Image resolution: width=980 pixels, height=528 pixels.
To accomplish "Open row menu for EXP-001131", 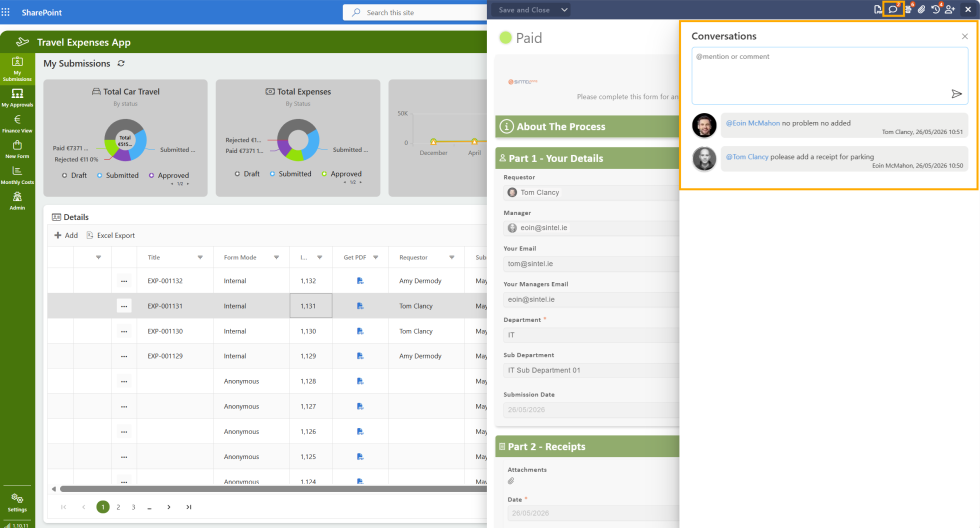I will 124,306.
